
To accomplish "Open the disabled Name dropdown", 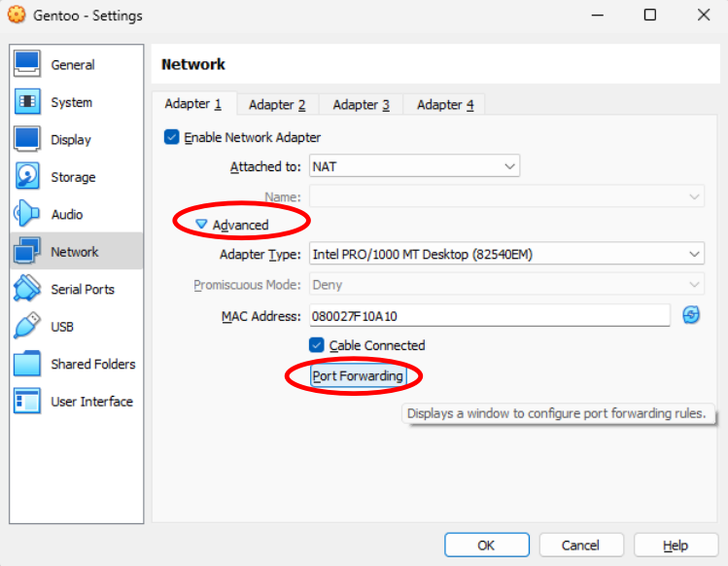I will (x=506, y=196).
